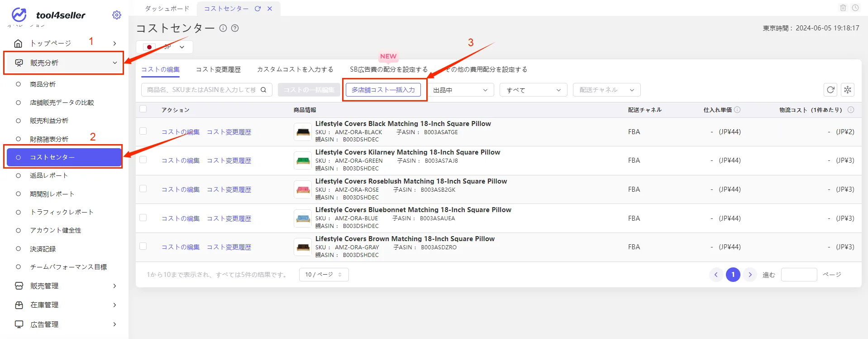868x339 pixels.
Task: Check the AMZ-ORA-GRAY row checkbox
Action: (143, 246)
